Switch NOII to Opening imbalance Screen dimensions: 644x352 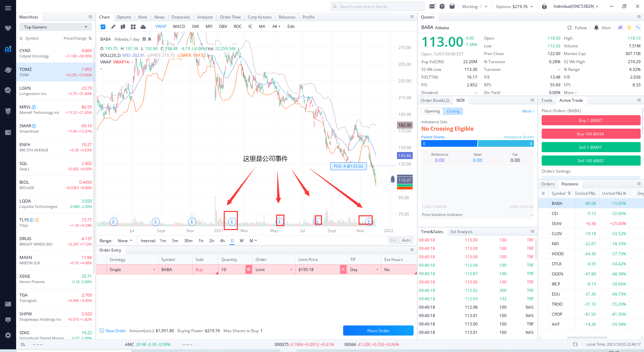pyautogui.click(x=432, y=111)
